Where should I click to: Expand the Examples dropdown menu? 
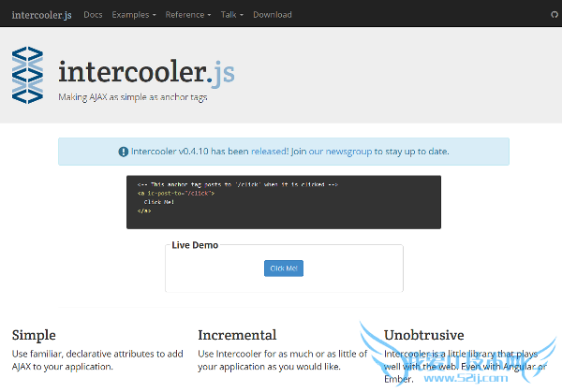[134, 15]
